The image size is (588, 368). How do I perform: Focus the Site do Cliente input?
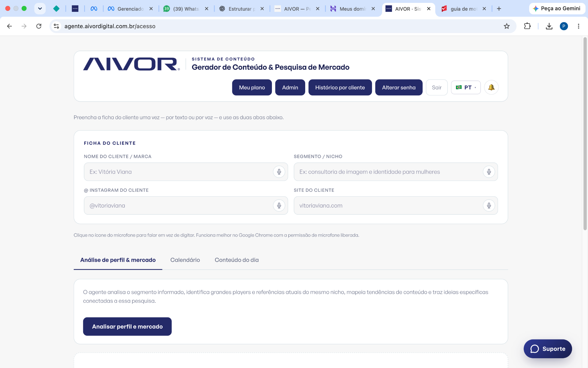pyautogui.click(x=396, y=206)
